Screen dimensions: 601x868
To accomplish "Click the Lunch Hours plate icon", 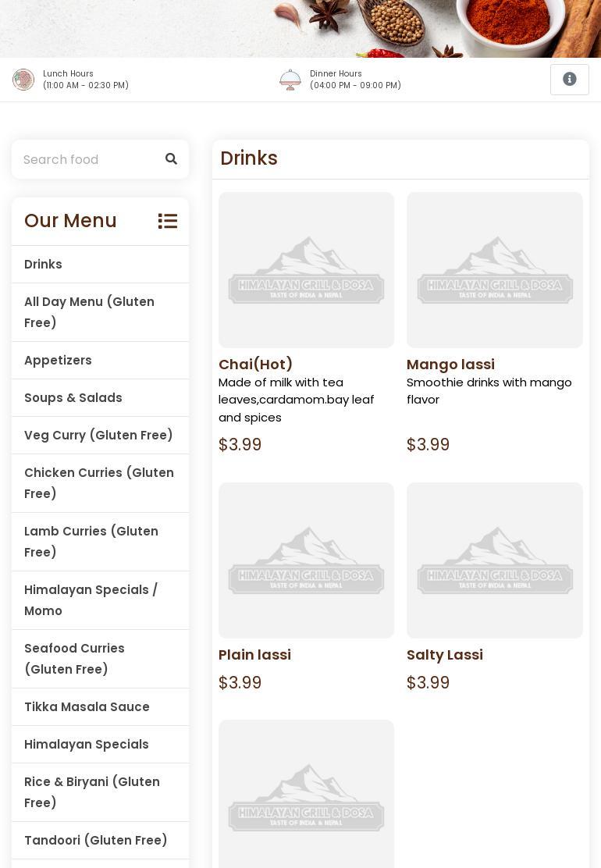I will 23,79.
